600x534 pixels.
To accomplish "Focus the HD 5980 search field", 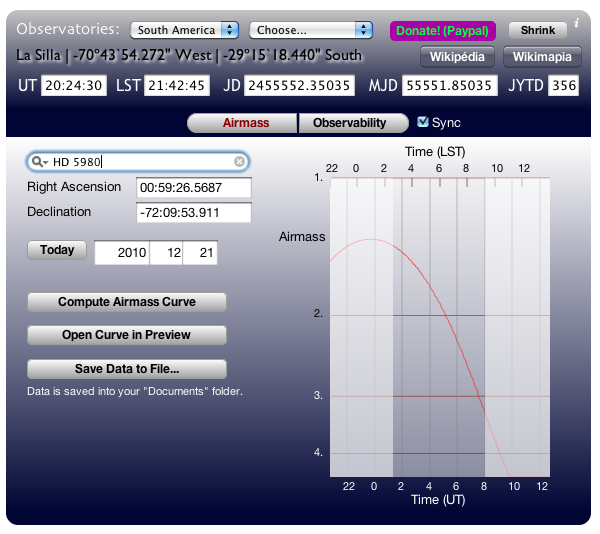I will coord(138,162).
